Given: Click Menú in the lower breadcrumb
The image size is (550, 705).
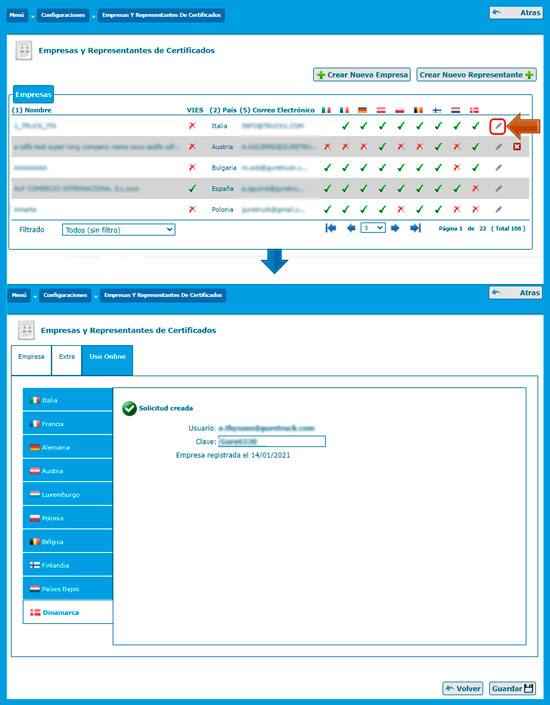Looking at the screenshot, I should pyautogui.click(x=19, y=295).
